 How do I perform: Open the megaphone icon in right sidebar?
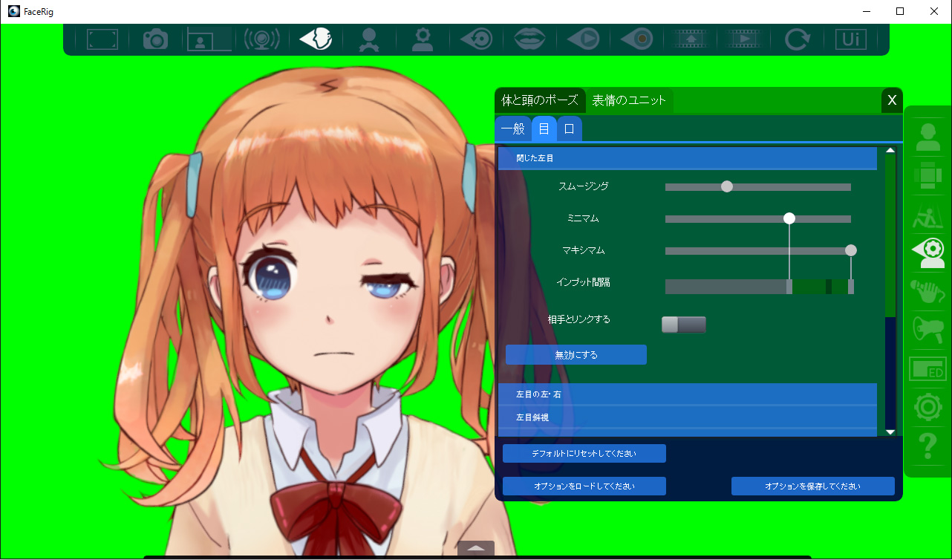(x=927, y=330)
